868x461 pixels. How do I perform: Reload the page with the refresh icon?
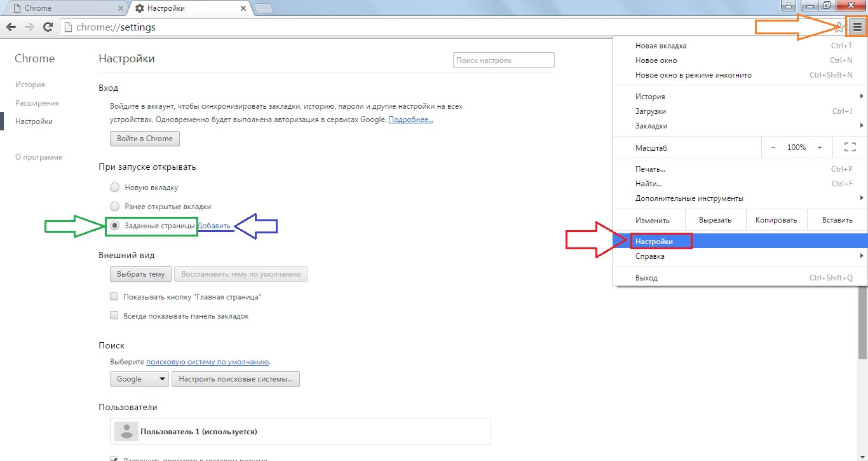[x=48, y=27]
